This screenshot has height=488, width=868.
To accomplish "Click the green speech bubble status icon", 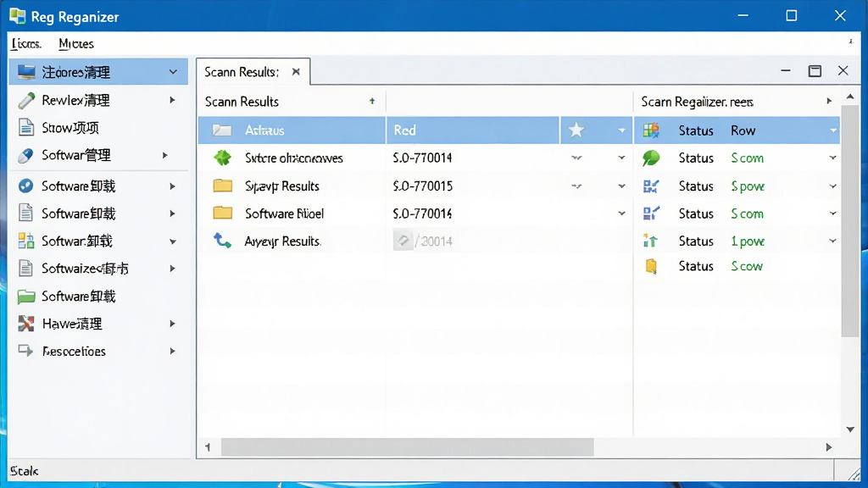I will point(651,158).
